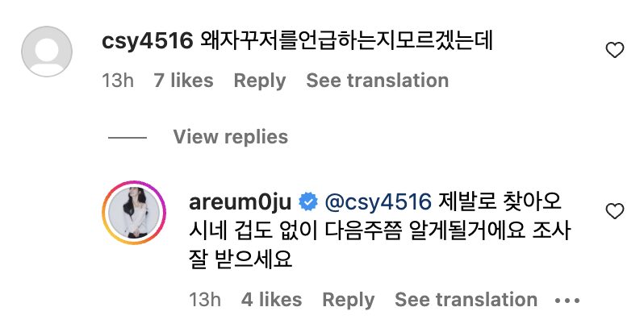Screen dimensions: 644x332
Task: View the 4 likes list
Action: coord(271,300)
